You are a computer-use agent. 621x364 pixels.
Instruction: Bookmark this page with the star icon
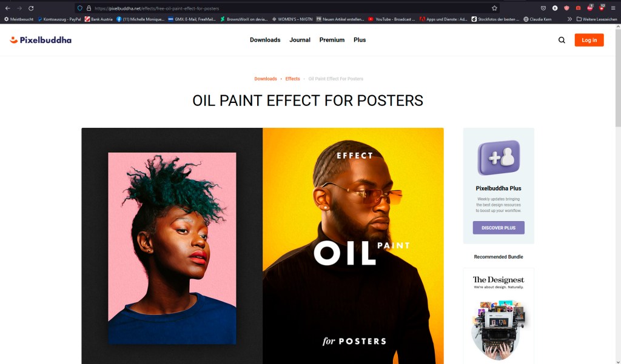tap(494, 8)
